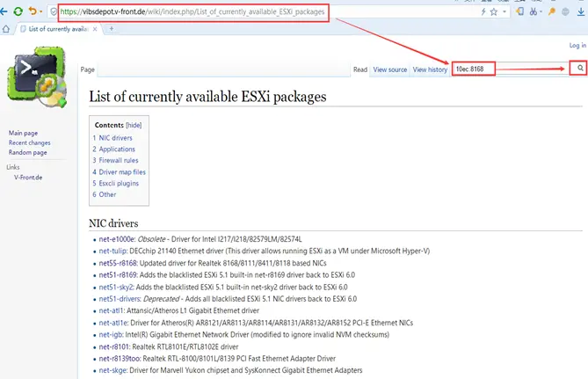
Task: Click the magnifier search button
Action: click(x=580, y=68)
